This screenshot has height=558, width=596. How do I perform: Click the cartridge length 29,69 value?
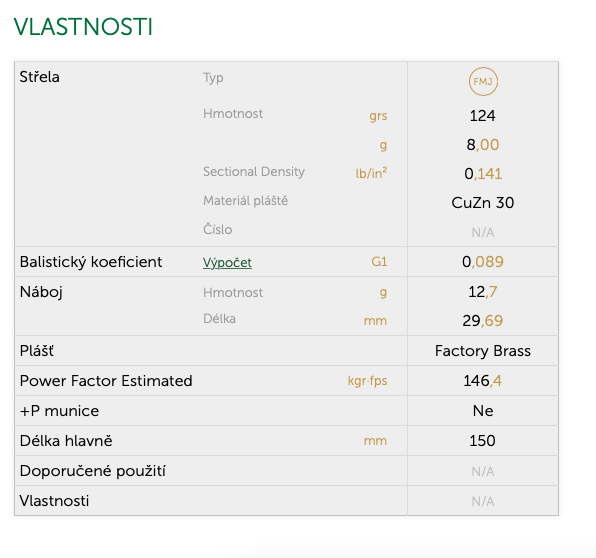point(483,321)
